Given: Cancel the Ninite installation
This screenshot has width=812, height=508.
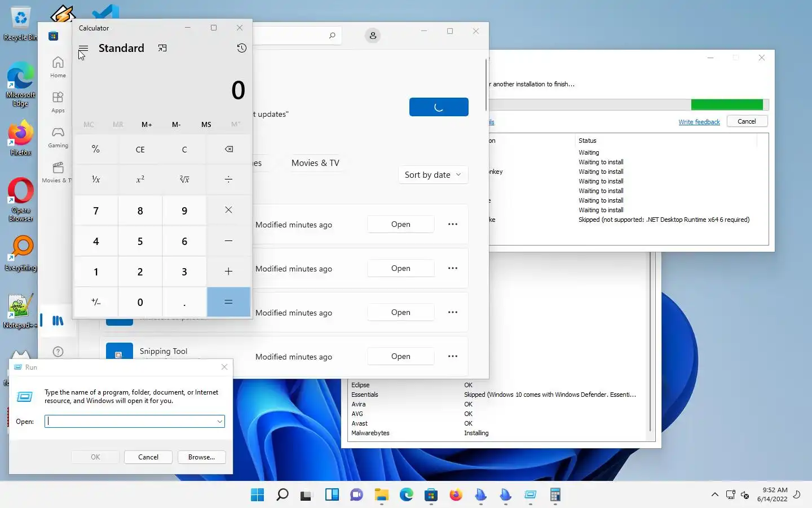Looking at the screenshot, I should click(x=747, y=121).
